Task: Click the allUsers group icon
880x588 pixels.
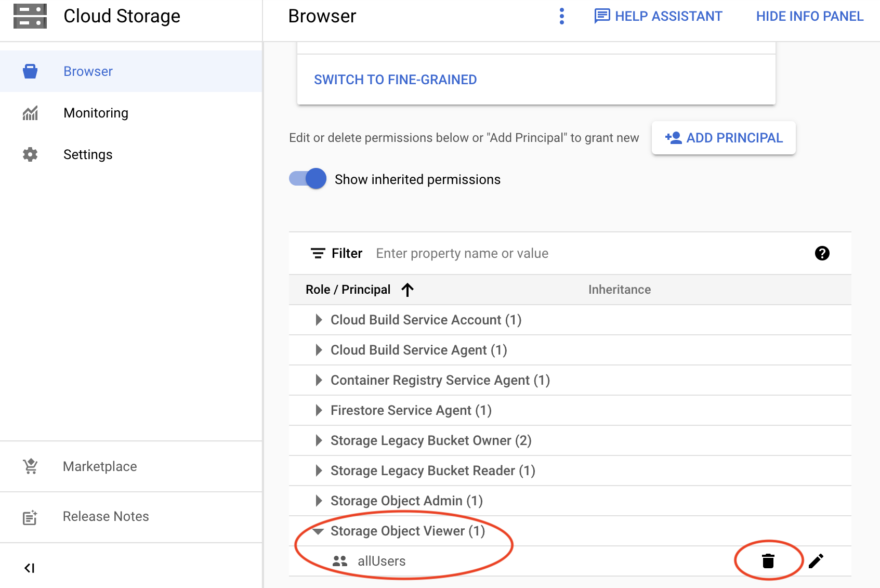Action: (x=340, y=561)
